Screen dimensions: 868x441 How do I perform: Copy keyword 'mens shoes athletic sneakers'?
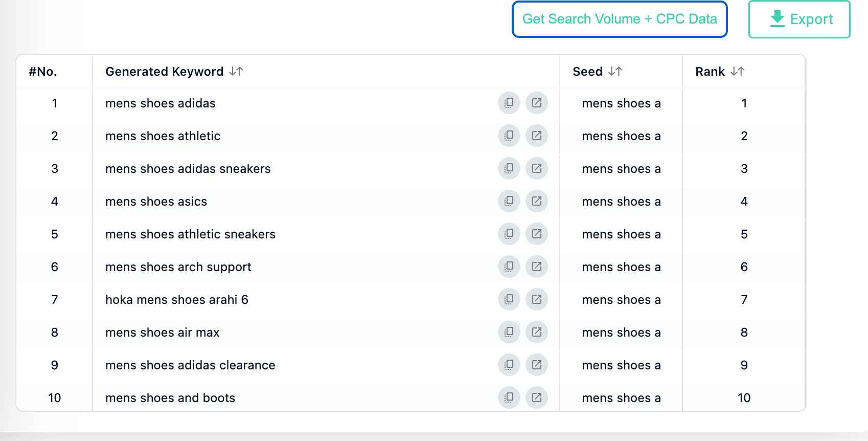click(x=509, y=234)
